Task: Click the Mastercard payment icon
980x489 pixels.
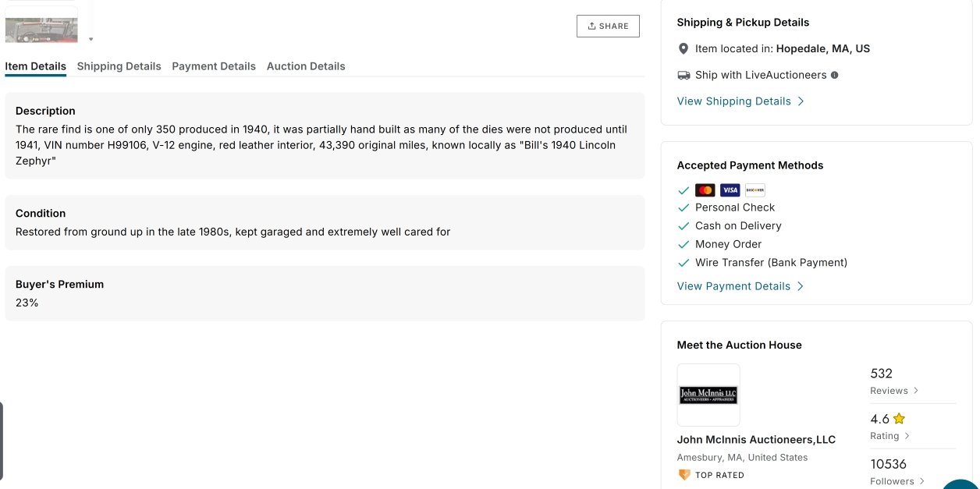Action: coord(705,190)
